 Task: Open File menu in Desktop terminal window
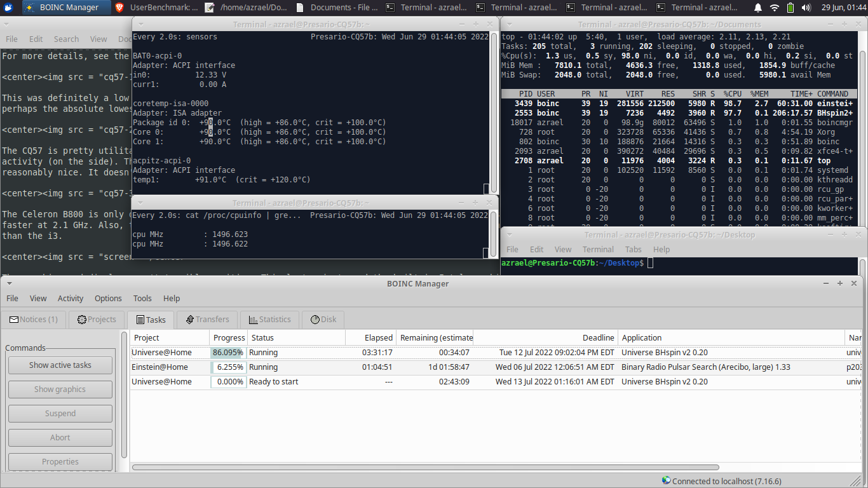[x=512, y=249]
